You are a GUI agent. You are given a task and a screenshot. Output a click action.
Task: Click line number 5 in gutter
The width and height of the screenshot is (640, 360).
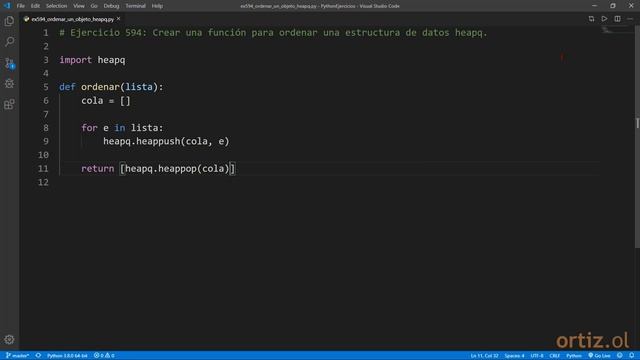tap(46, 87)
